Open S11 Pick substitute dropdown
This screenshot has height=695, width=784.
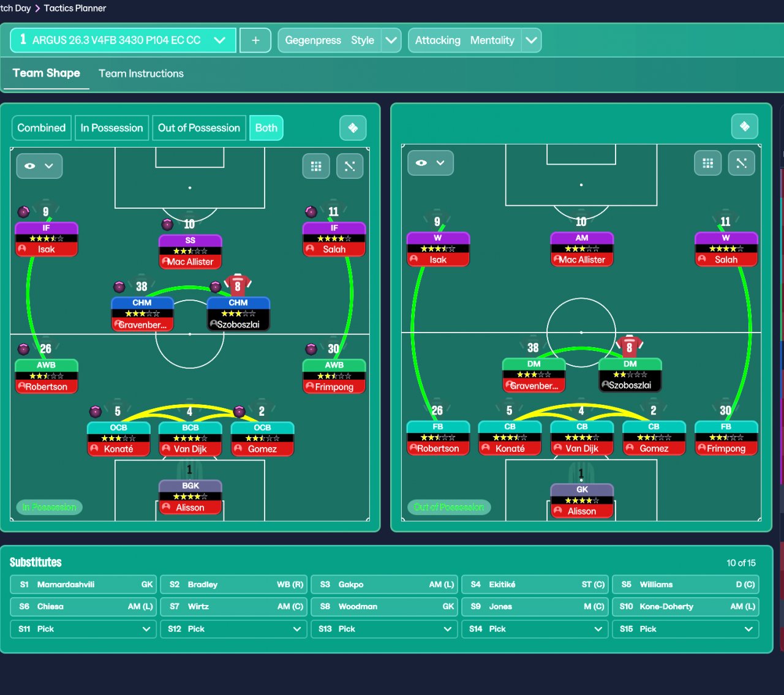(83, 629)
